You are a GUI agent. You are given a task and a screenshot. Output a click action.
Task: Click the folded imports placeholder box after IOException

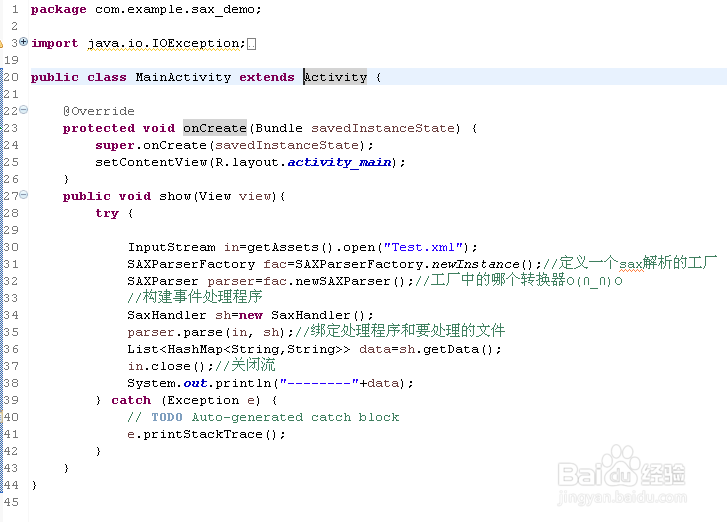click(x=251, y=44)
